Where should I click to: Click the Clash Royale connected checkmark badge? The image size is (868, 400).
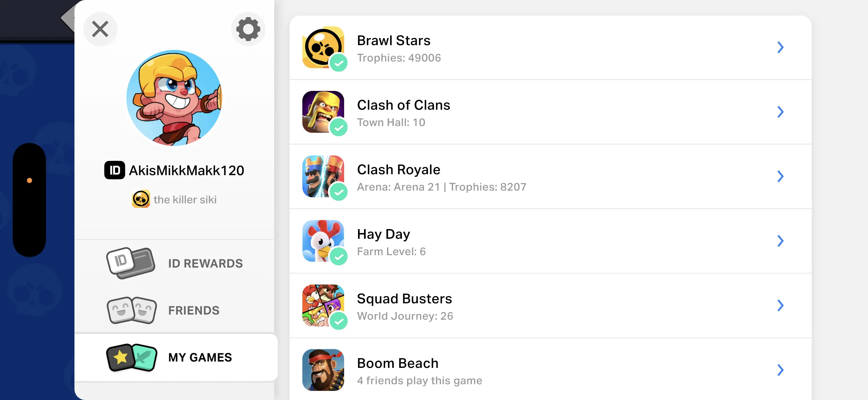(x=338, y=192)
